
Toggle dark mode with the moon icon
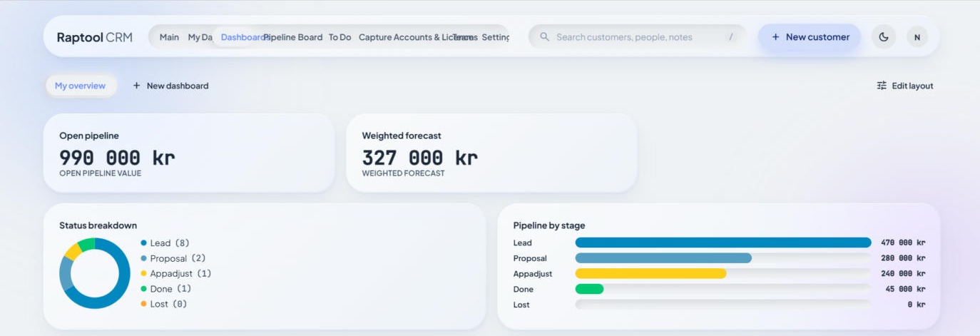pos(884,37)
